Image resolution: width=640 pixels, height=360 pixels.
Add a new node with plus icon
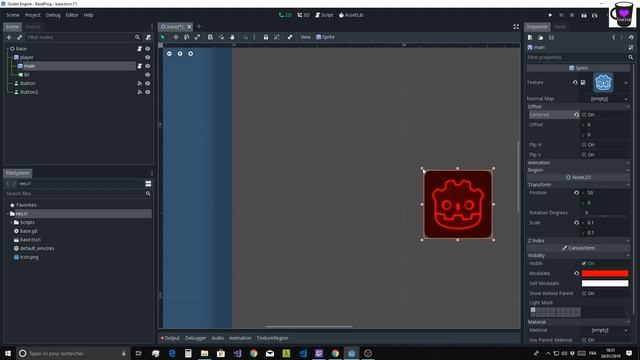pyautogui.click(x=9, y=37)
